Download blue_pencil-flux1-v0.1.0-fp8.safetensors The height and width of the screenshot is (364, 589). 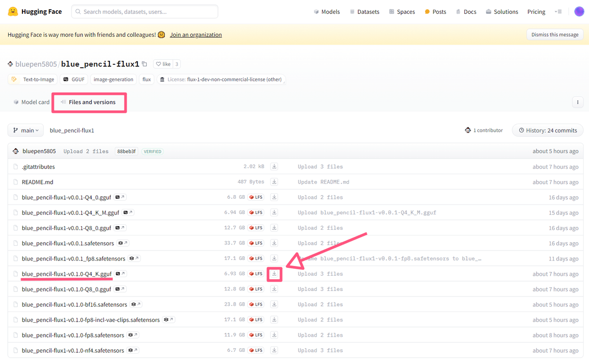(274, 335)
